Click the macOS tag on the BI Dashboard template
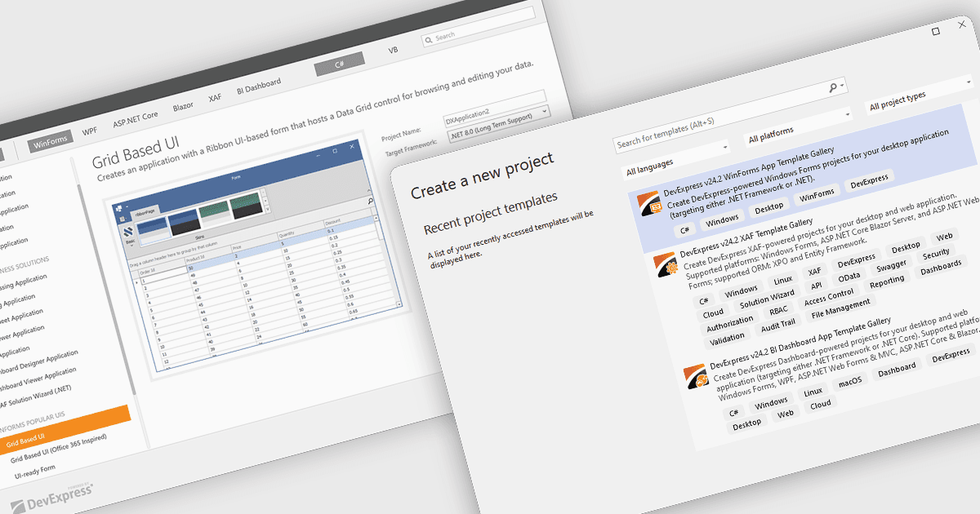 [x=850, y=382]
